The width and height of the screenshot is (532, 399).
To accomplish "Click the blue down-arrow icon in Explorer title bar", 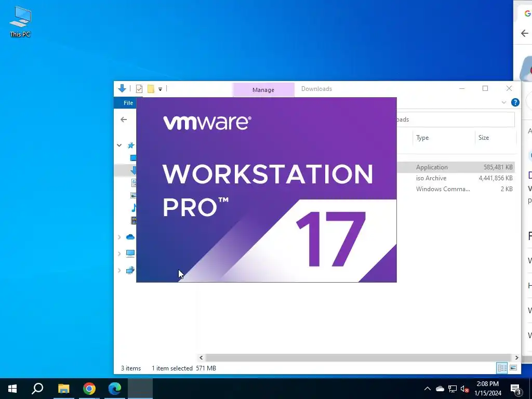I will tap(122, 88).
